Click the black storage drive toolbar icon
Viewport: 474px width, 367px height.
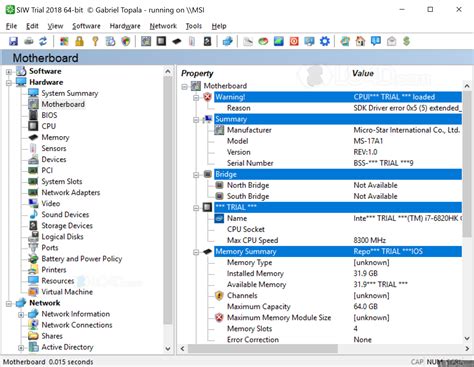click(x=207, y=41)
